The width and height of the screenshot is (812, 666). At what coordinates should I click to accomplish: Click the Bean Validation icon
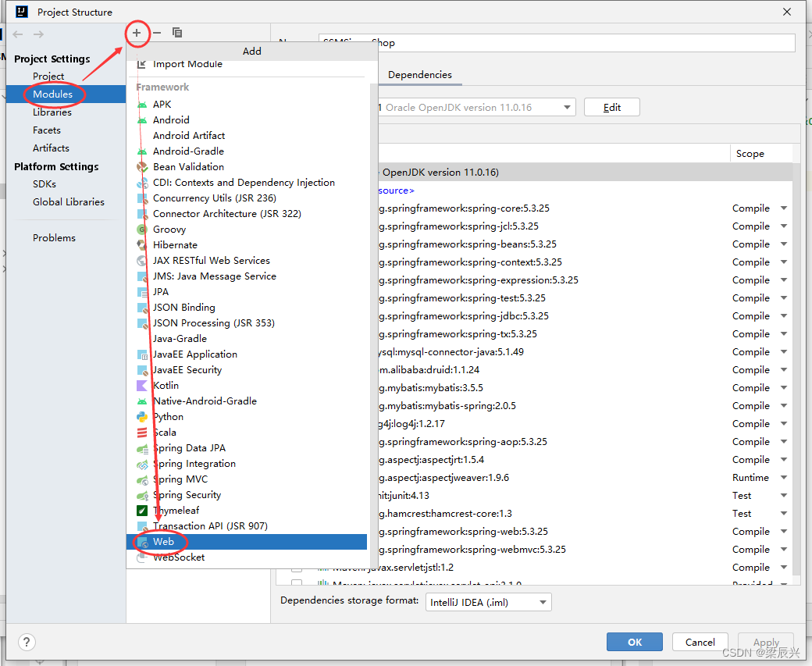pos(142,167)
